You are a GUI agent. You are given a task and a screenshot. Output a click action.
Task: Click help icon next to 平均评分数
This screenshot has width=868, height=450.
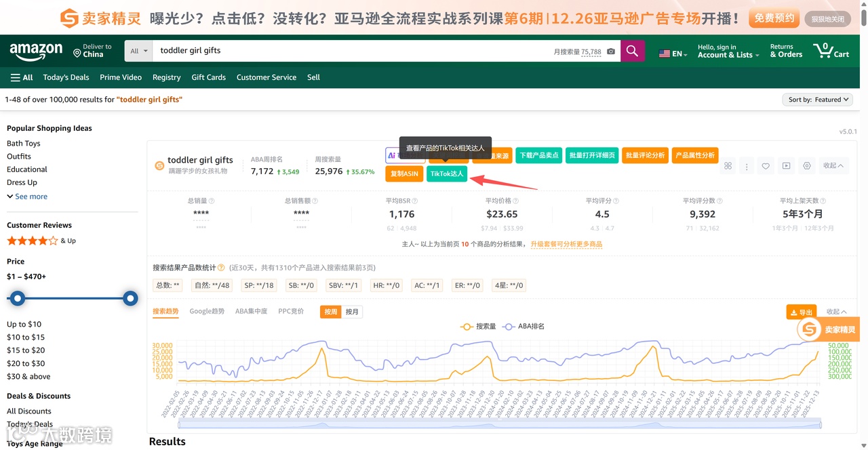(x=720, y=201)
